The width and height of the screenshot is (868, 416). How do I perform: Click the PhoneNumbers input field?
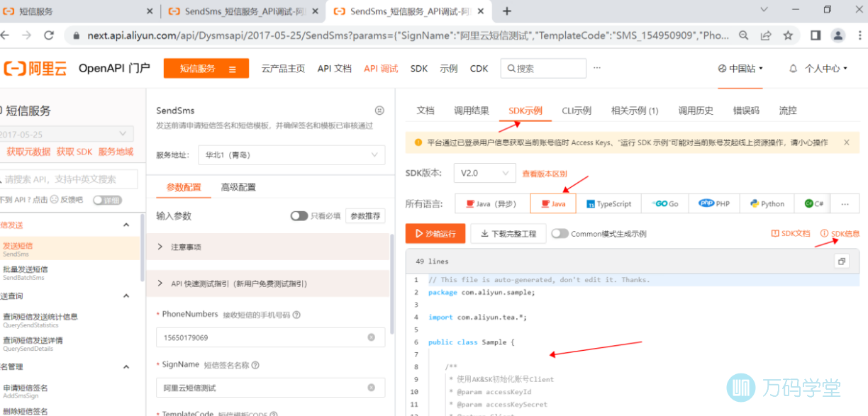[270, 337]
